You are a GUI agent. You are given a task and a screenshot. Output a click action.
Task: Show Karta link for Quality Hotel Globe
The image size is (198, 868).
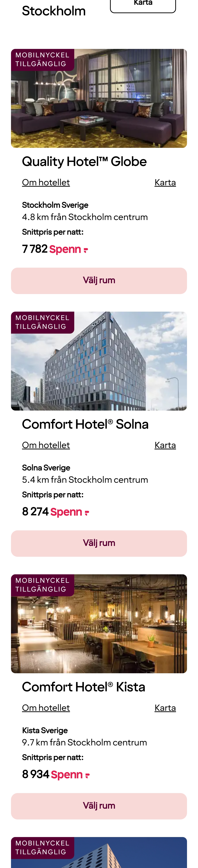coord(165,182)
